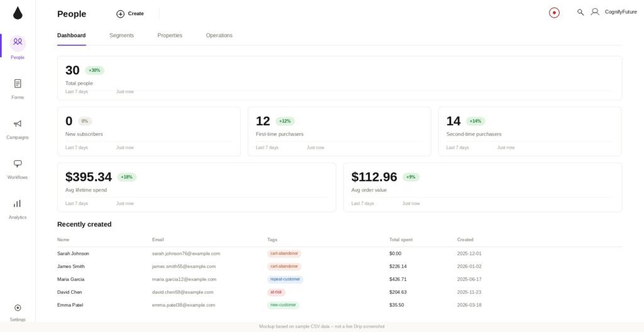Switch to the Properties tab

170,35
